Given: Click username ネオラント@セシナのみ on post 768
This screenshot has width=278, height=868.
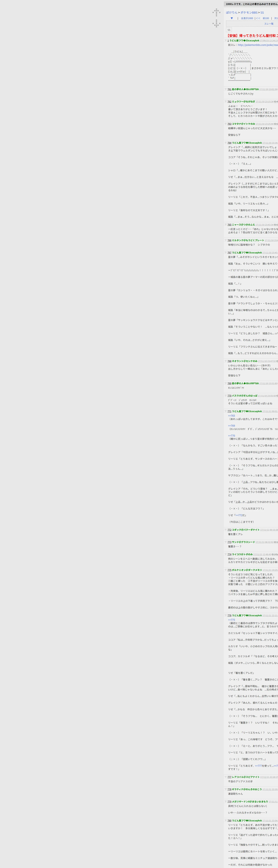Looking at the screenshot, I should point(245,361).
